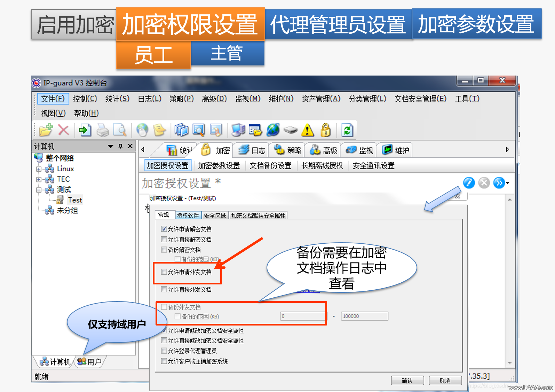The height and width of the screenshot is (392, 555).
Task: Open the 计算机 panel dropdown arrow
Action: click(x=111, y=146)
